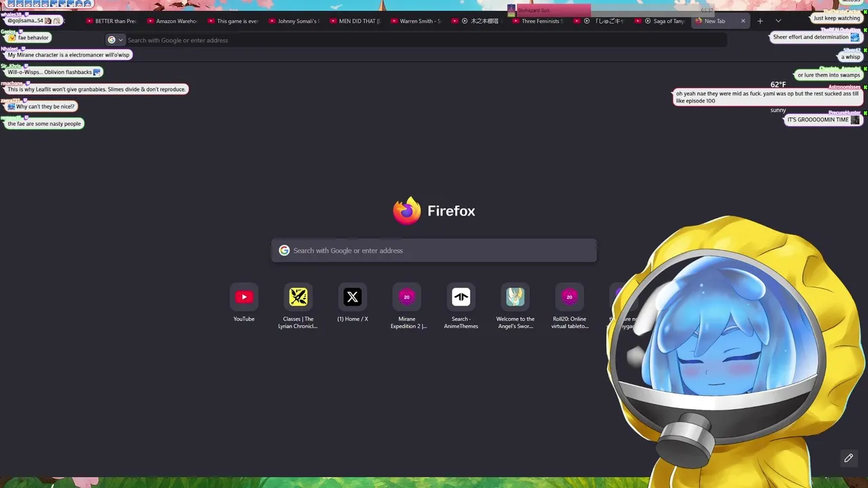868x488 pixels.
Task: Open the Home / X shortcut tile
Action: click(353, 302)
